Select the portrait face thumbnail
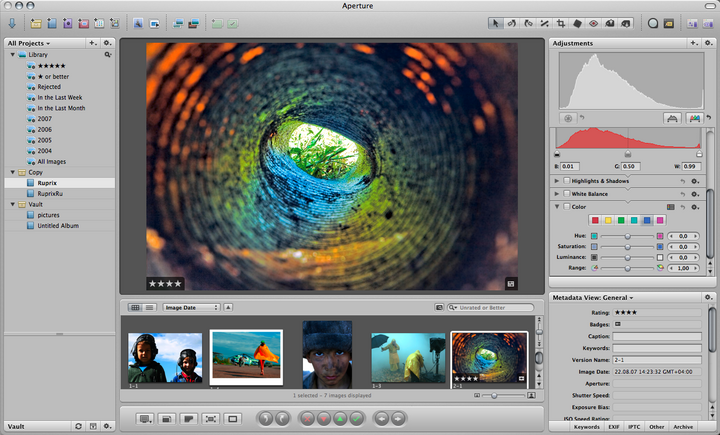 tap(327, 354)
